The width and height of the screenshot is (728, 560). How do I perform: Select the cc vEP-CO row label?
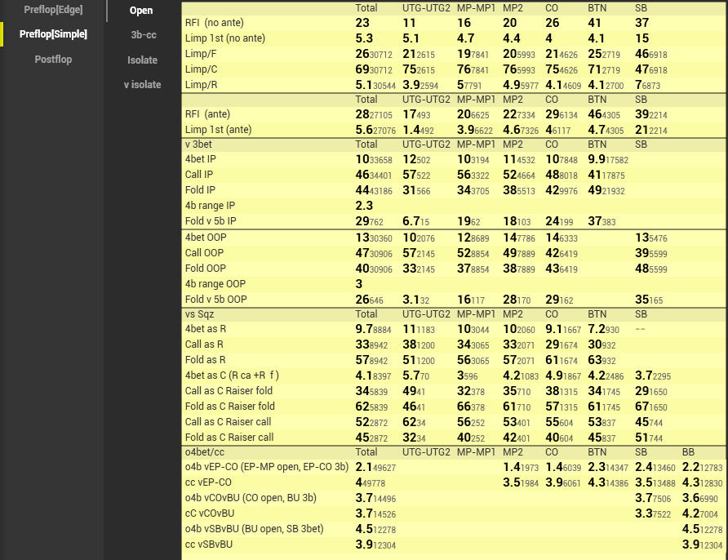point(208,482)
